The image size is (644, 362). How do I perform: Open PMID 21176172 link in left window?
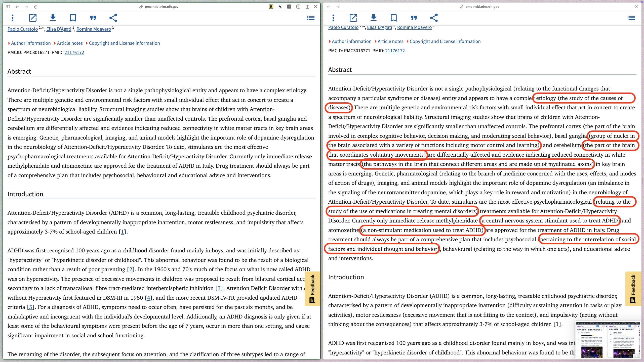[74, 53]
